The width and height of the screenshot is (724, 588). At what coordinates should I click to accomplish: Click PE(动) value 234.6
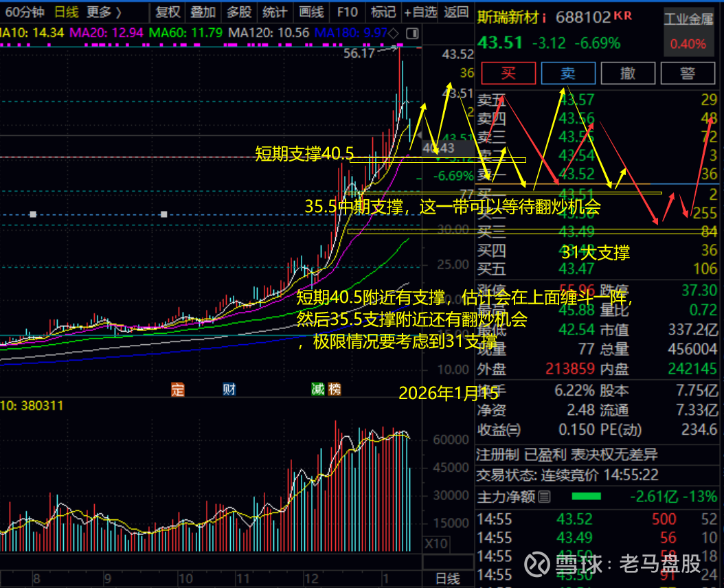[x=699, y=429]
